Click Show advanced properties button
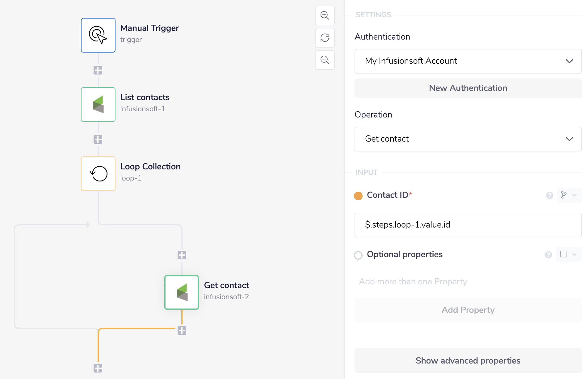The width and height of the screenshot is (588, 379). 468,360
